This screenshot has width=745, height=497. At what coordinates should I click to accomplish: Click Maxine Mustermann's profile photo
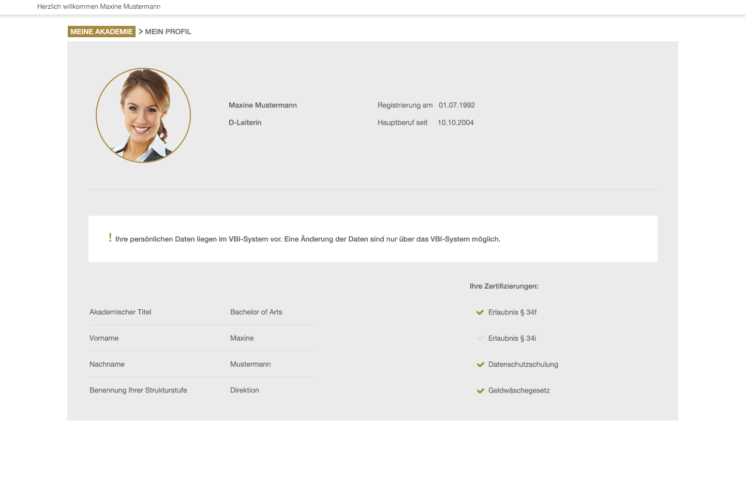pyautogui.click(x=143, y=115)
